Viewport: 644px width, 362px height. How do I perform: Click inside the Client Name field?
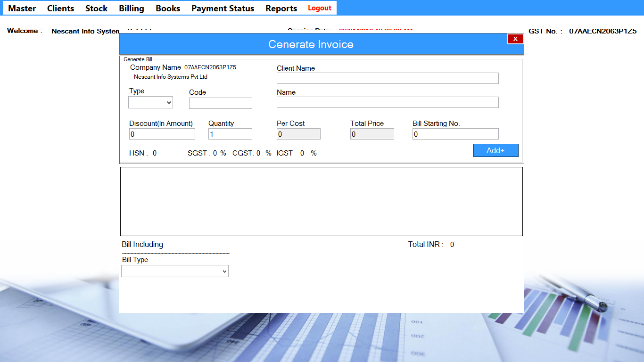click(387, 78)
